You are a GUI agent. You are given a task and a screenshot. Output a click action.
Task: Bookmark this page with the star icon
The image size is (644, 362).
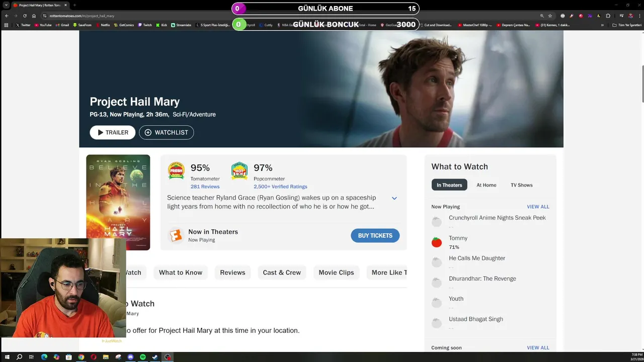550,16
